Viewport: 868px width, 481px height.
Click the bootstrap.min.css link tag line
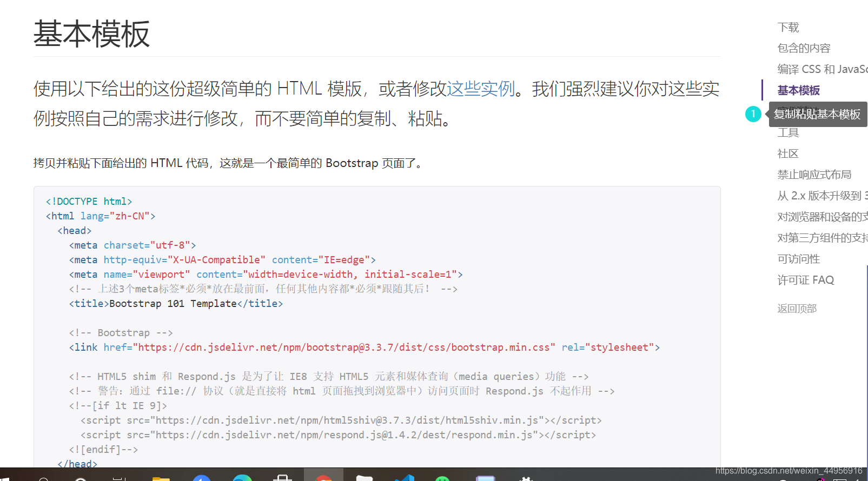coord(364,347)
